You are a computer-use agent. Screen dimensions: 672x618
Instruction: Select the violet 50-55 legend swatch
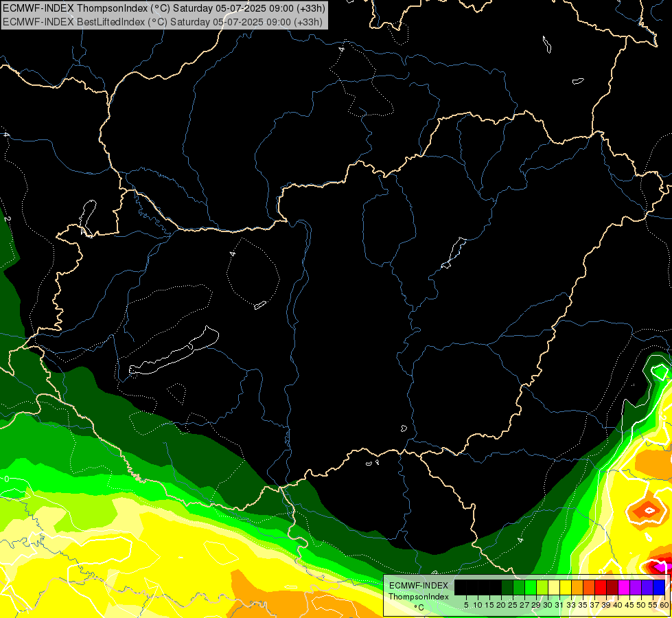[647, 588]
